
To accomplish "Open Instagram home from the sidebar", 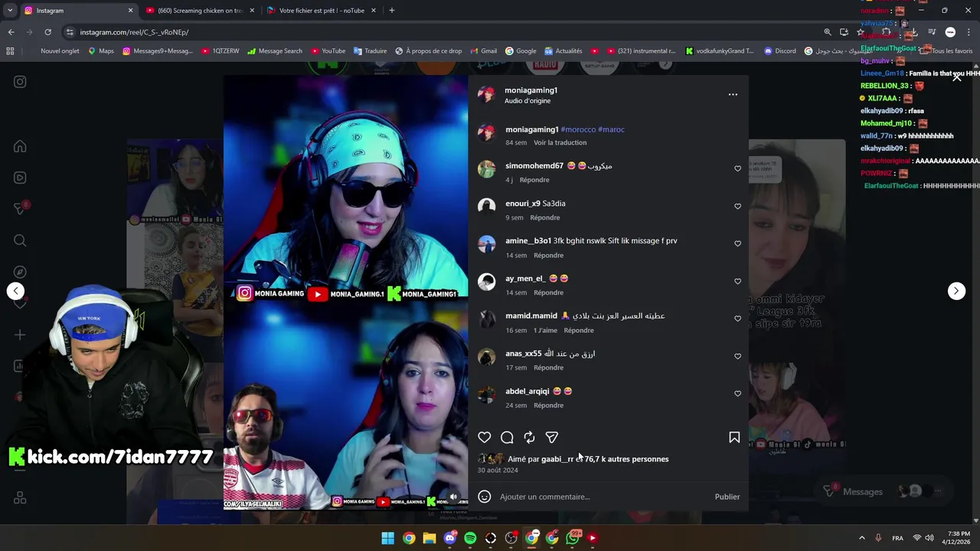I will (x=20, y=146).
